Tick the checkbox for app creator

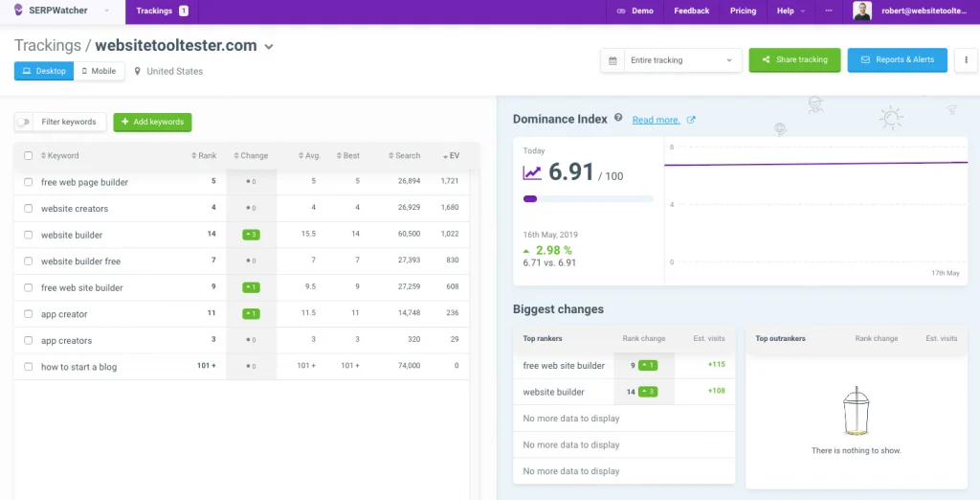[x=29, y=314]
